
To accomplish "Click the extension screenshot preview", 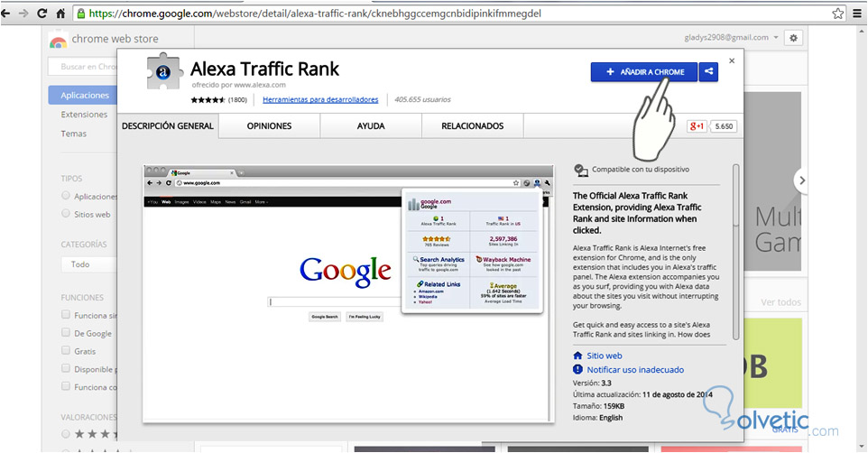I will pyautogui.click(x=348, y=294).
